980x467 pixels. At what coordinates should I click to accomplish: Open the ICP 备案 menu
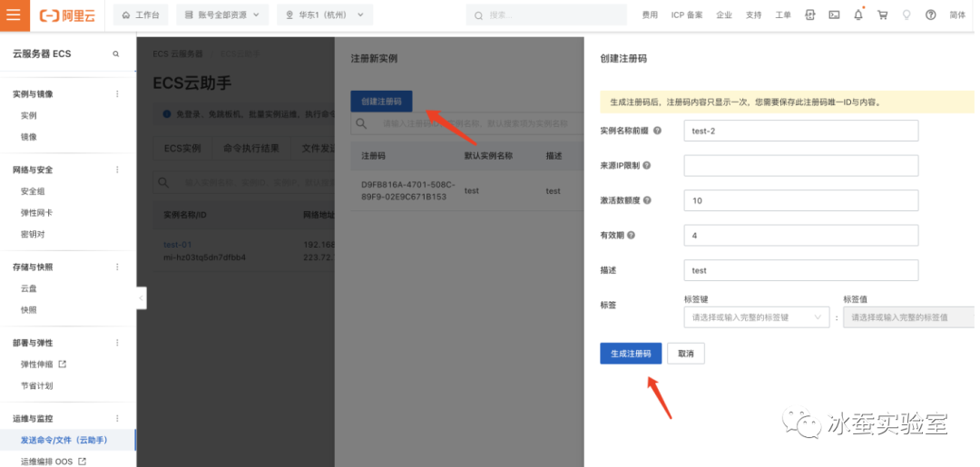coord(687,15)
